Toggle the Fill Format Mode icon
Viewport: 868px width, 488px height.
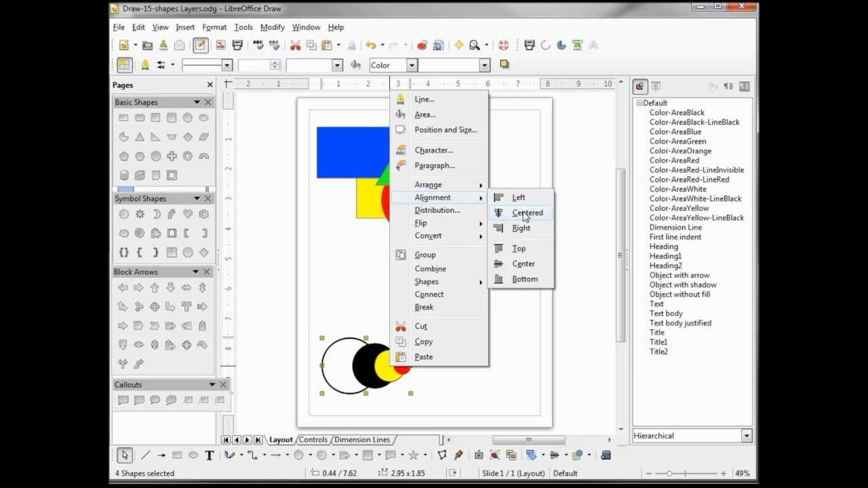(x=713, y=86)
